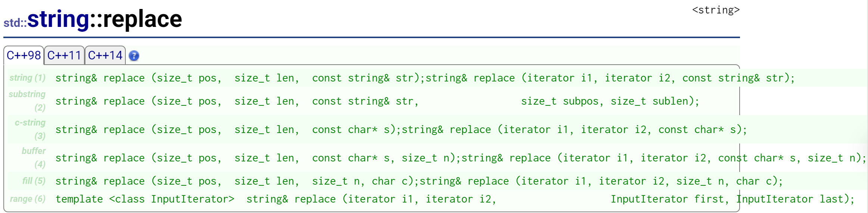Click the substring signature with subpos and sublen
868x213 pixels.
377,101
